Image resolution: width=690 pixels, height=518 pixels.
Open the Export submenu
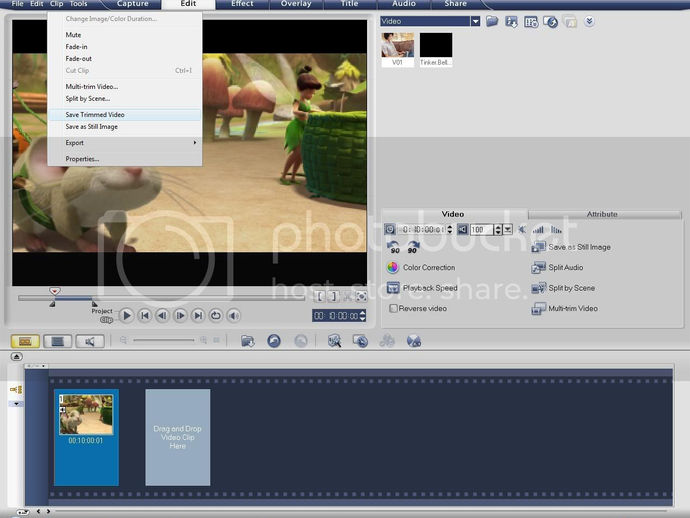coord(125,143)
